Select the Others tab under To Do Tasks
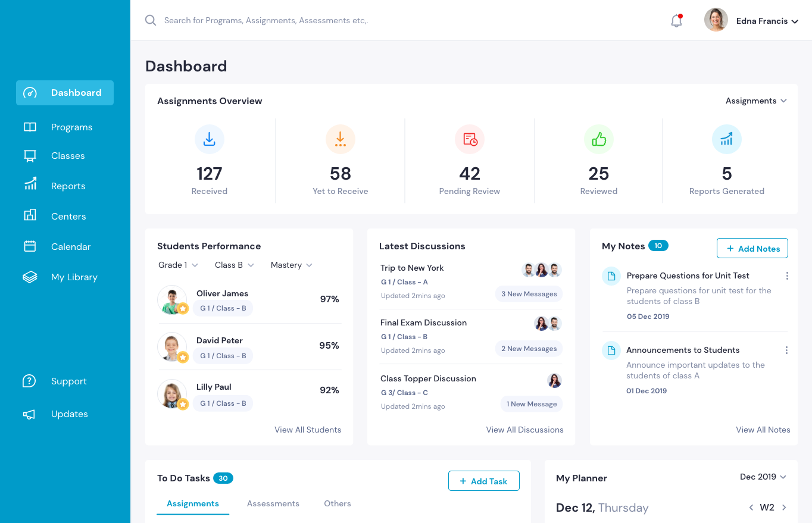 pyautogui.click(x=338, y=503)
